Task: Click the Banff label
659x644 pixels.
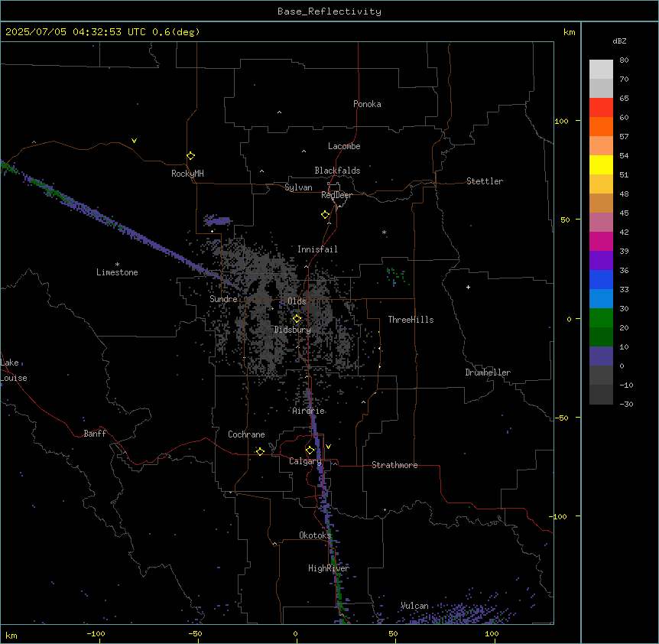Action: click(95, 434)
